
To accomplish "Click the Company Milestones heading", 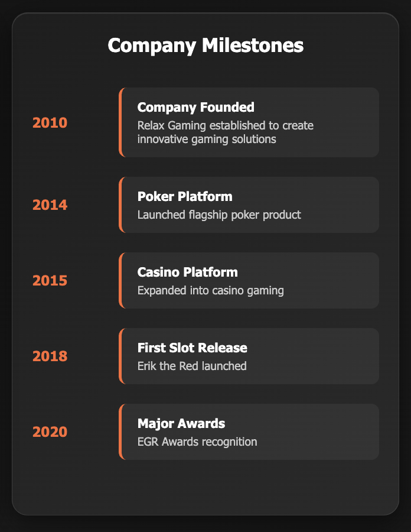I will pos(206,46).
